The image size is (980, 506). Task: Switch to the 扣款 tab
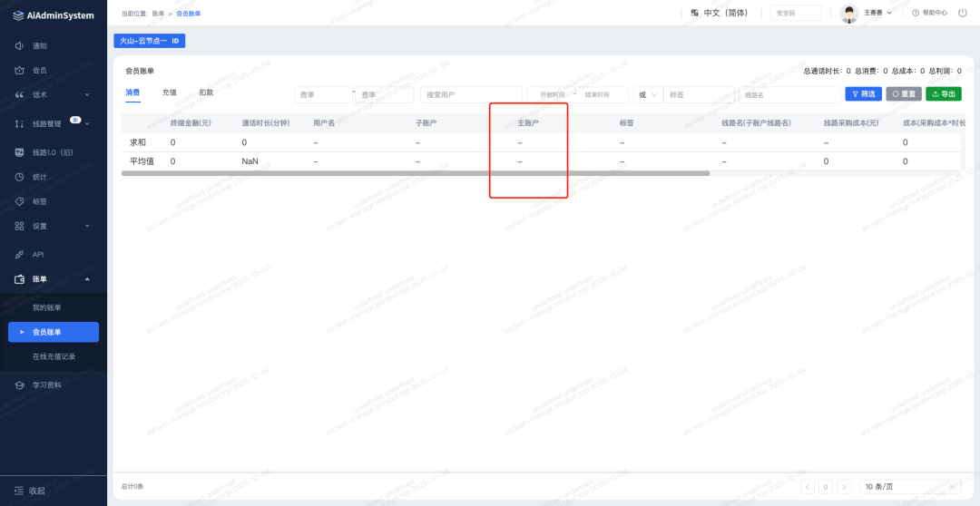(x=206, y=92)
